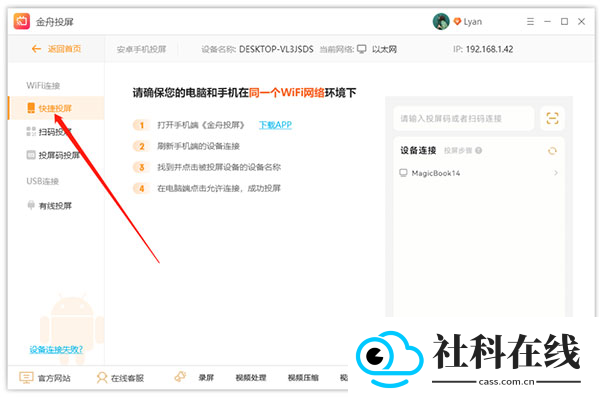
Task: Click step 2 text 刷新手机端的设备连接
Action: [x=198, y=146]
